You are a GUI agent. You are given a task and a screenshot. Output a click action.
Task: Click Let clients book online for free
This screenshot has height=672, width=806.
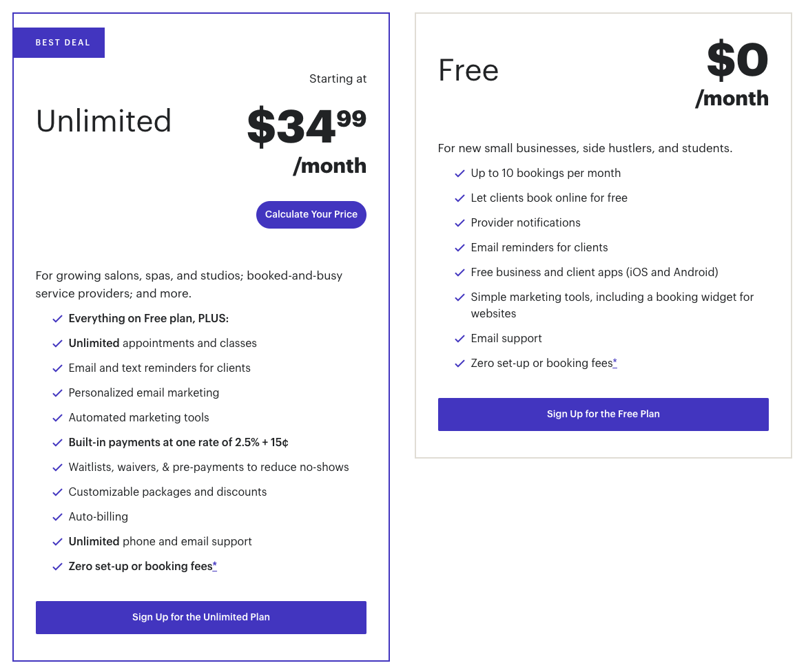pos(549,198)
